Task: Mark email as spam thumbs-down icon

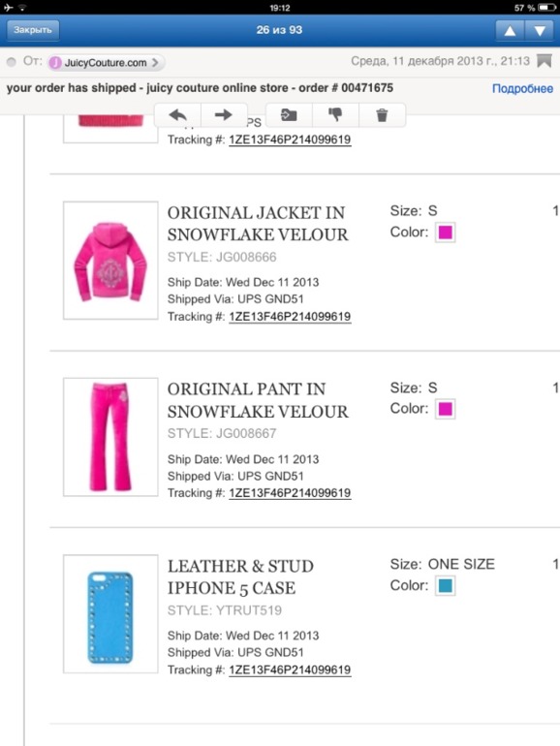Action: click(x=335, y=114)
